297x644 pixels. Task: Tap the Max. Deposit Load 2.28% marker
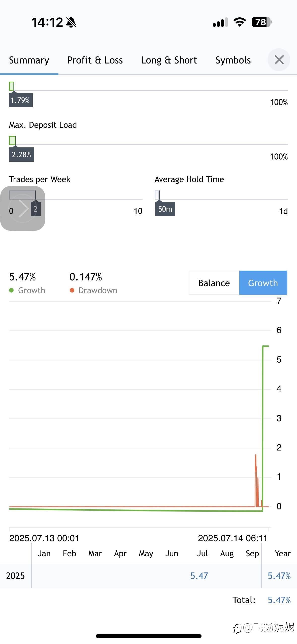click(x=21, y=154)
